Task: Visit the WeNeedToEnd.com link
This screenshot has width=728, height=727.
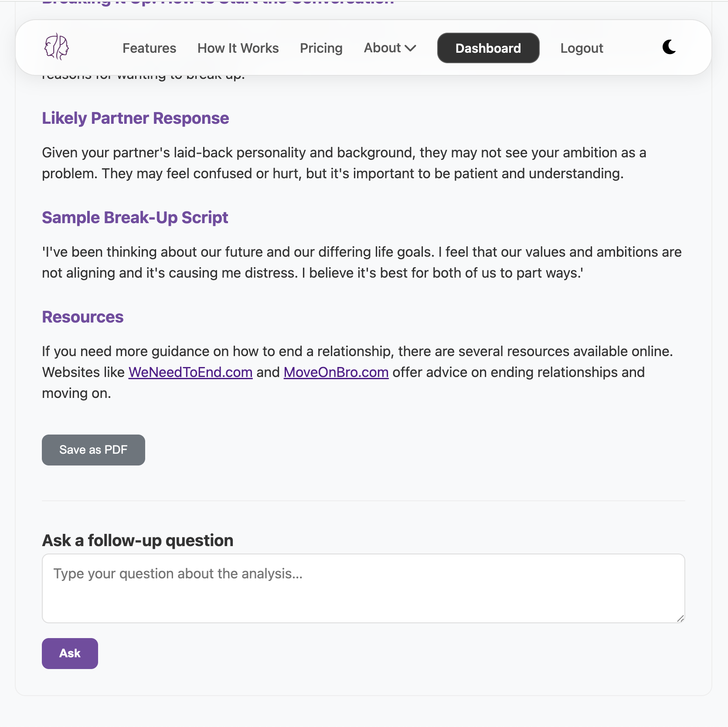Action: click(x=191, y=372)
